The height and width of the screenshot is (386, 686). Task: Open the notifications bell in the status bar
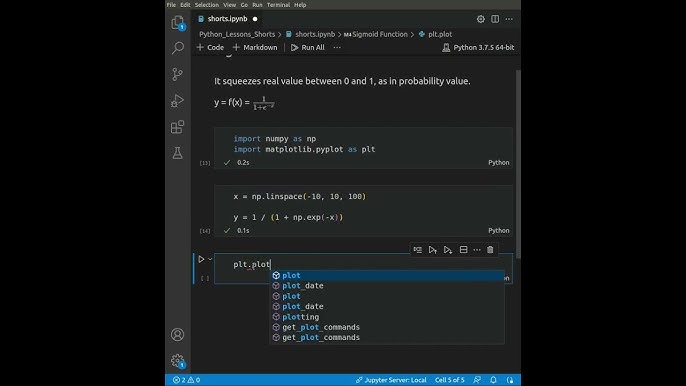pyautogui.click(x=493, y=380)
